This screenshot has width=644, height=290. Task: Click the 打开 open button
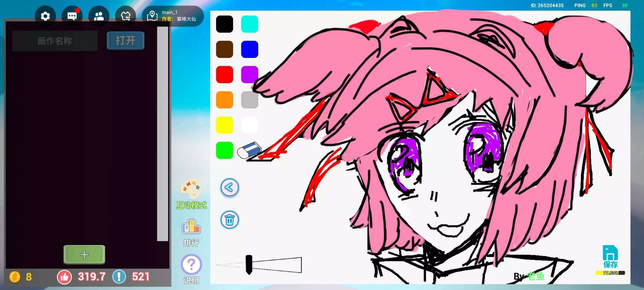(x=125, y=41)
